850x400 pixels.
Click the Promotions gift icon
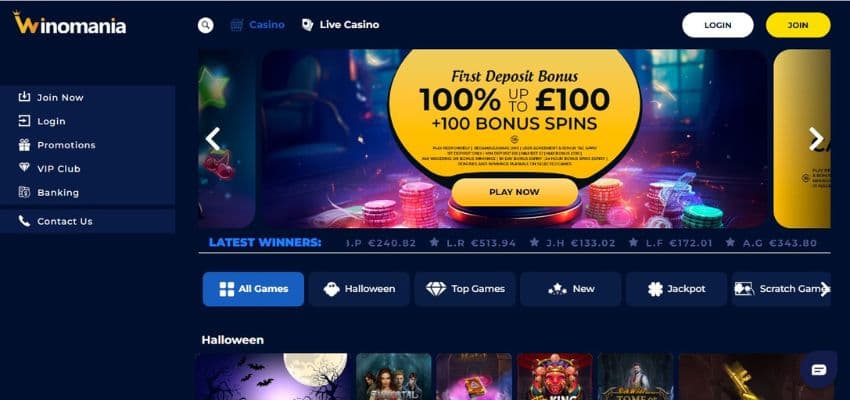[24, 145]
